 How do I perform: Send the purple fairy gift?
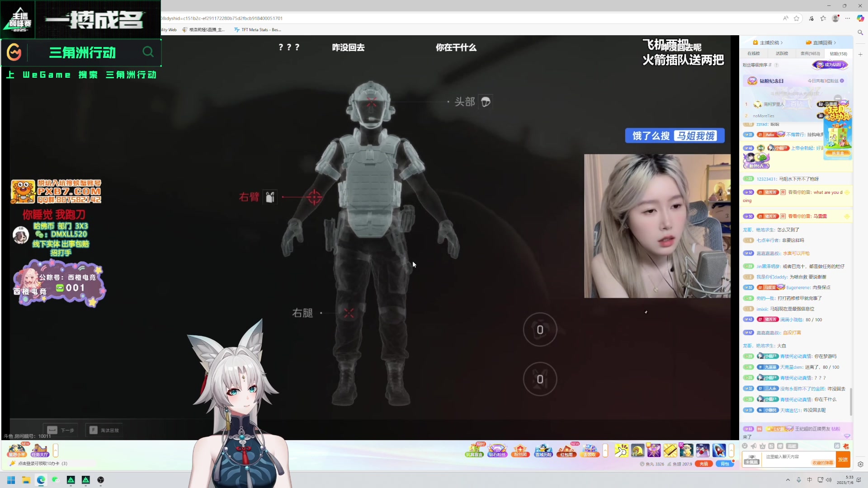coord(654,450)
